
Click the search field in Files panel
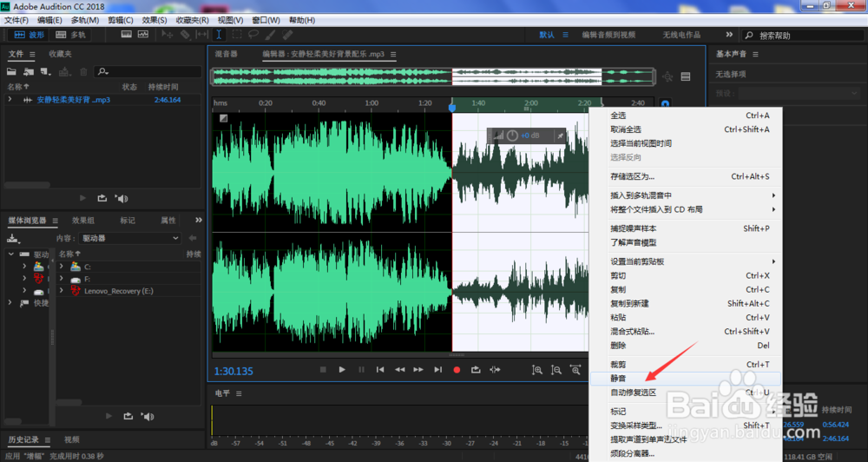click(148, 71)
